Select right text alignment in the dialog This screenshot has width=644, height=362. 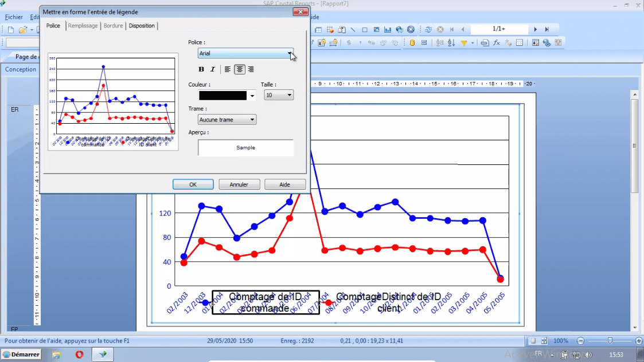pos(251,69)
